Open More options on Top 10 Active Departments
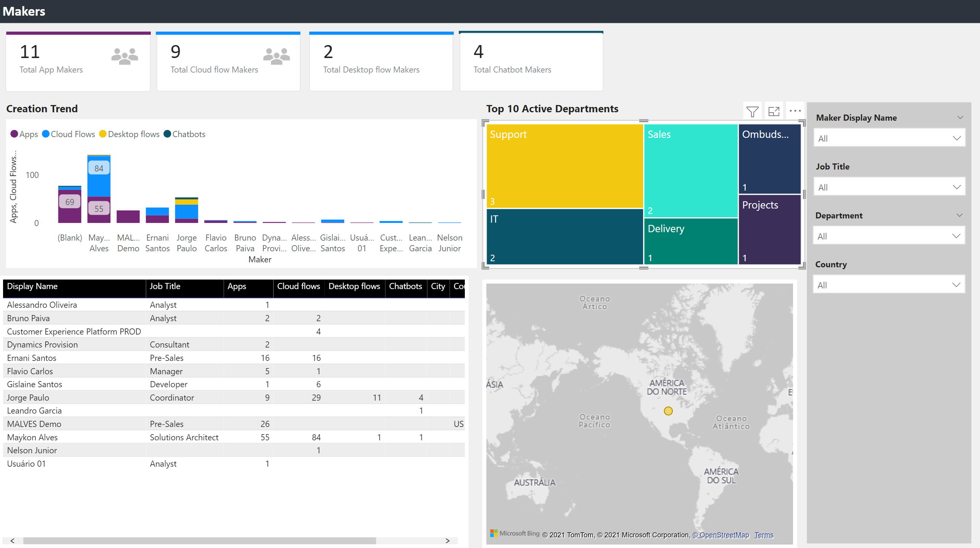 coord(796,111)
